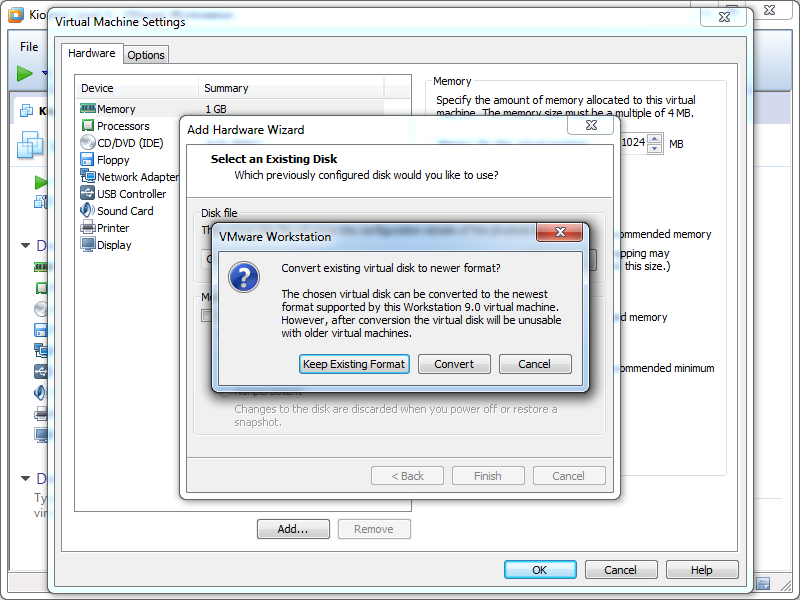Select the Memory device icon
The height and width of the screenshot is (600, 800).
88,109
